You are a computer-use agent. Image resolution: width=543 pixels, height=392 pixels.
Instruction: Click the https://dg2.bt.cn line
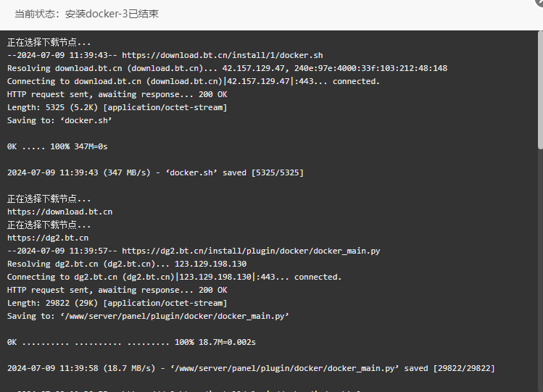click(x=48, y=238)
